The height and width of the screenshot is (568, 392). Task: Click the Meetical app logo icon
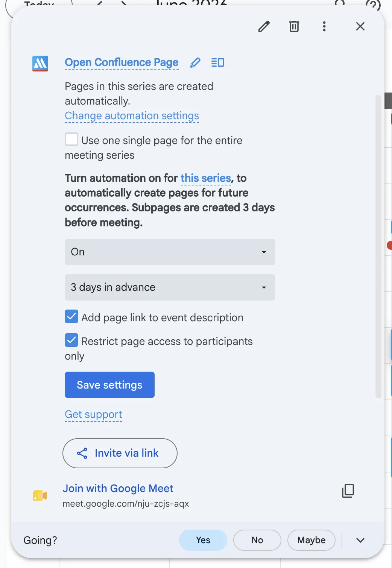tap(40, 64)
